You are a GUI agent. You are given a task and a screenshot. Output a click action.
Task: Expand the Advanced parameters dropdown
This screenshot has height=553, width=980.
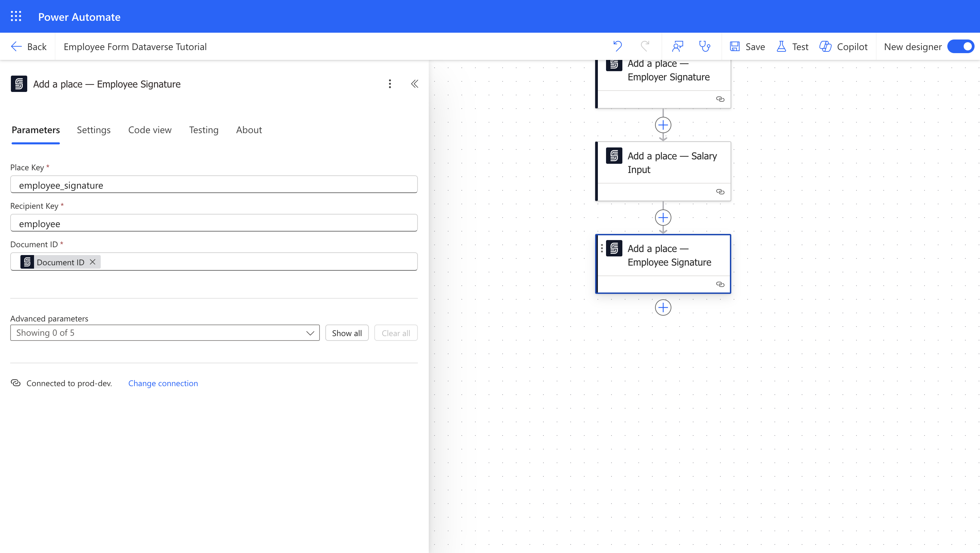point(165,333)
